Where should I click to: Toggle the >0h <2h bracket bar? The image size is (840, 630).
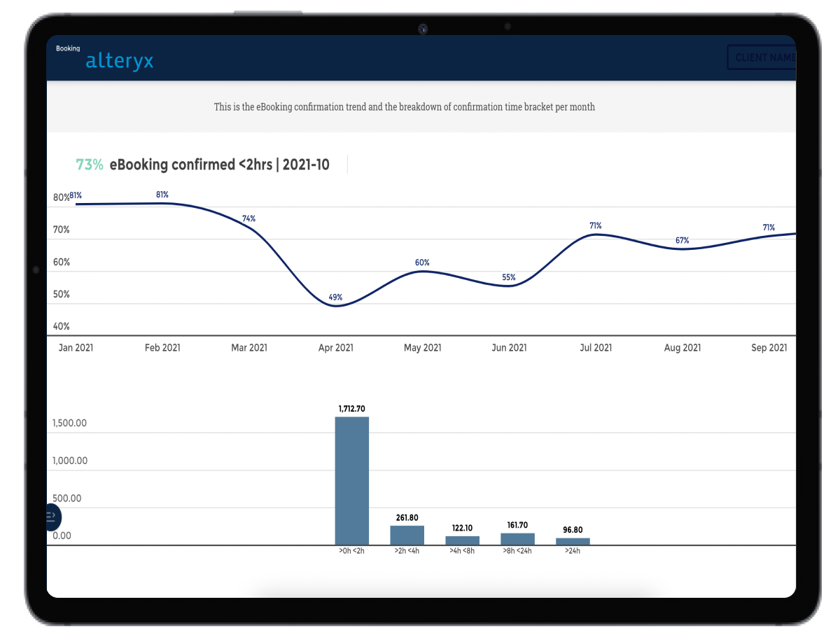point(352,479)
